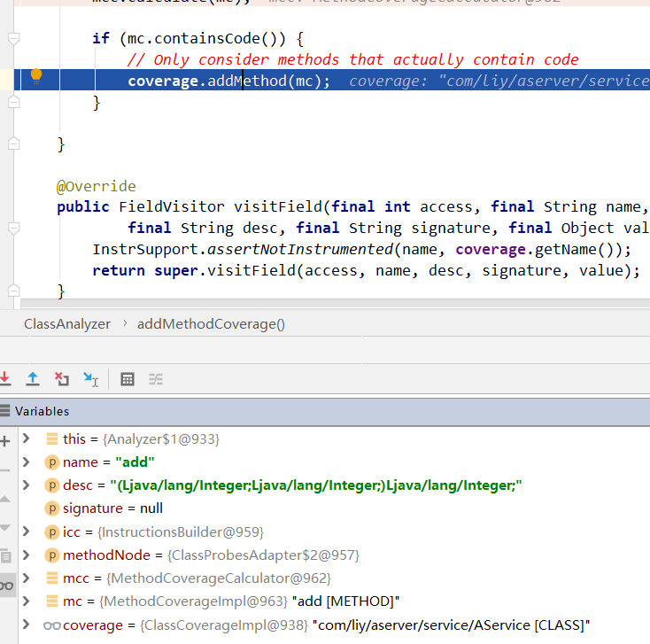This screenshot has height=644, width=650.
Task: Click the Run to Cursor icon
Action: tap(90, 379)
